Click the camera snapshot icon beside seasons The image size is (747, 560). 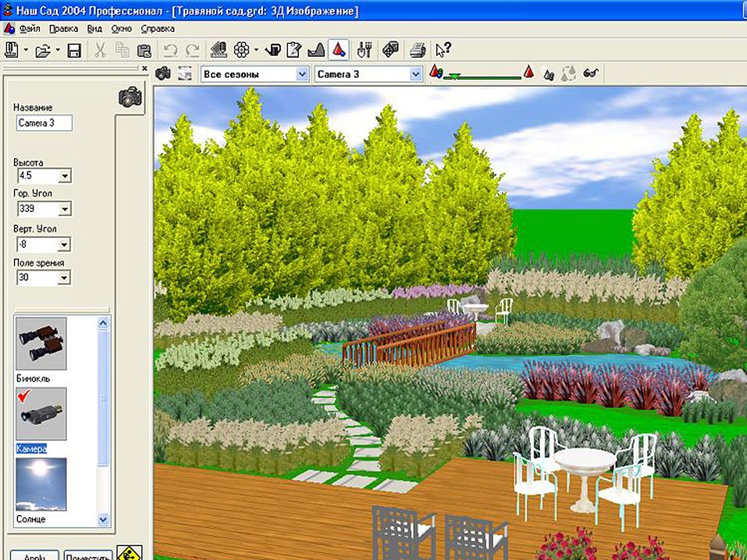point(163,74)
